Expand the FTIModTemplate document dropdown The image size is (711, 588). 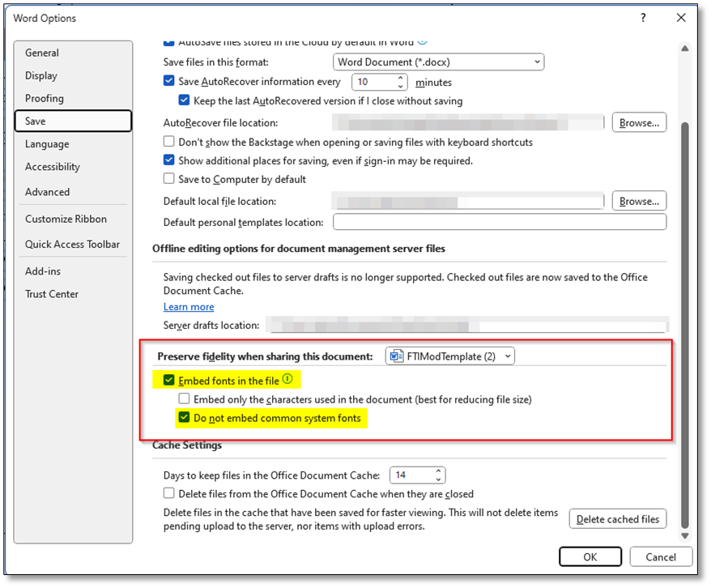pos(507,356)
